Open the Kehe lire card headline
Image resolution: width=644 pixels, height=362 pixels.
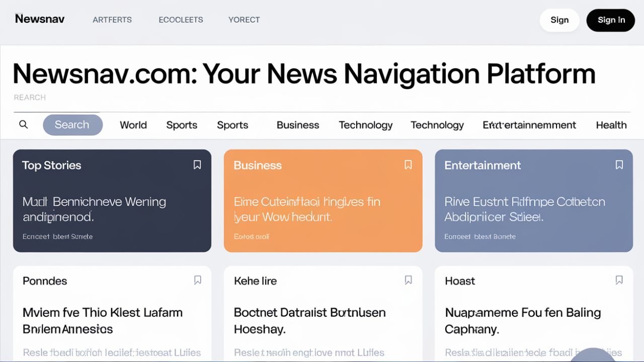tap(309, 320)
